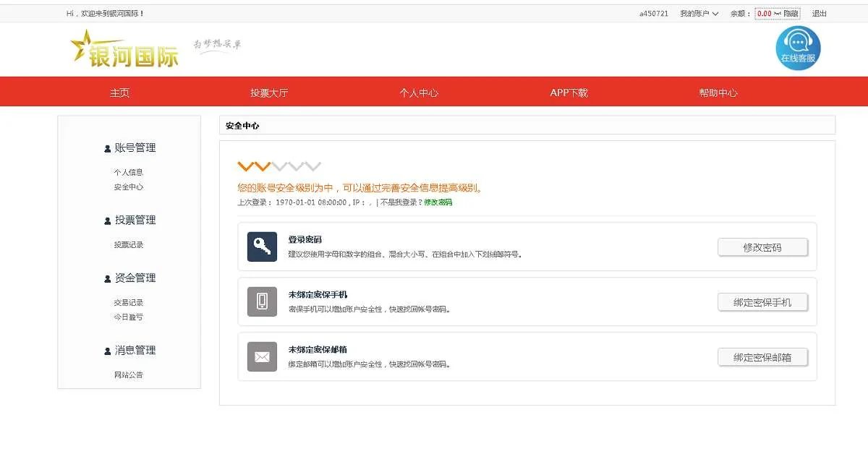Go to 个人中心 in the red navigation bar
Screen dimensions: 868x475
point(419,93)
